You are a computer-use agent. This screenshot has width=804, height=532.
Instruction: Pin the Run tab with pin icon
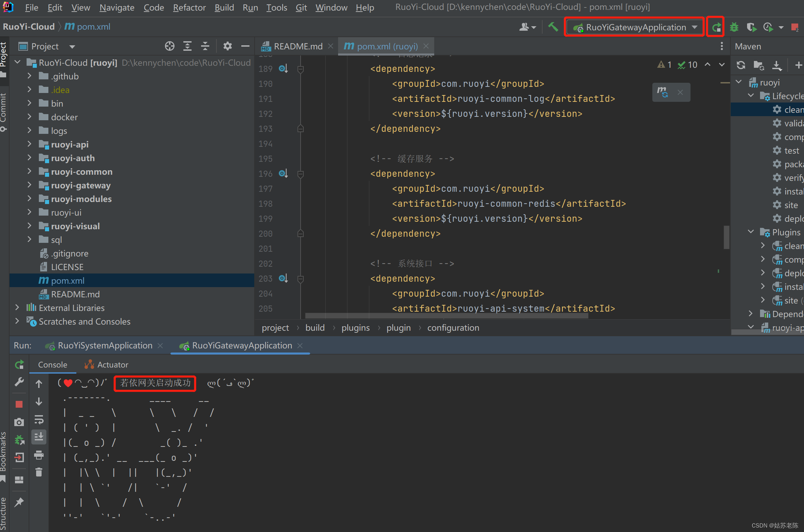pos(19,502)
